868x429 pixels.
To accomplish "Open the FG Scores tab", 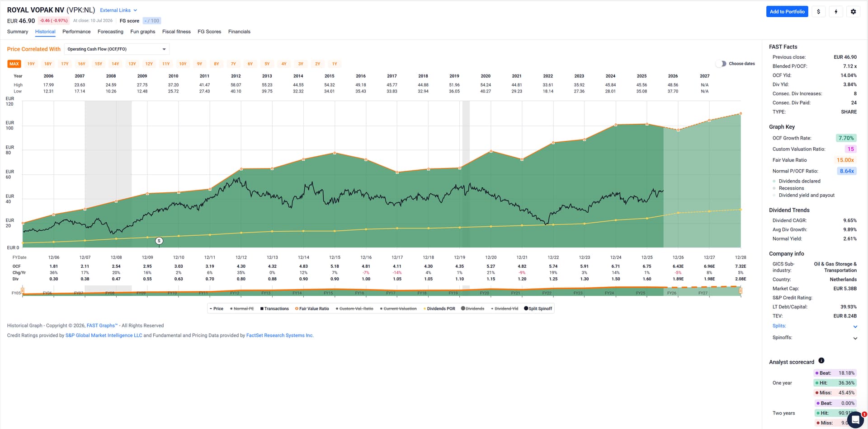I will [209, 32].
